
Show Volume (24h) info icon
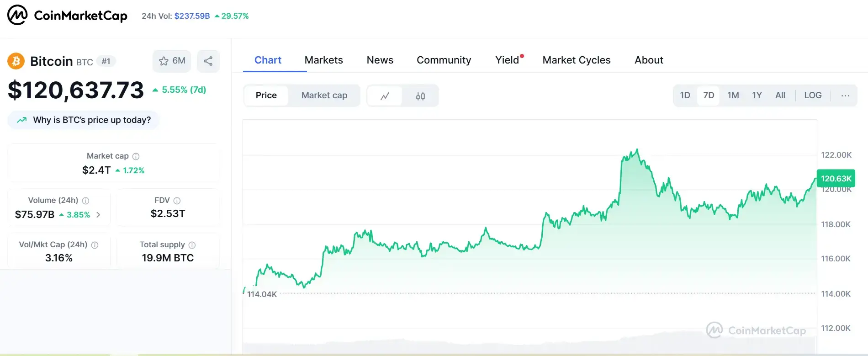[x=85, y=201]
